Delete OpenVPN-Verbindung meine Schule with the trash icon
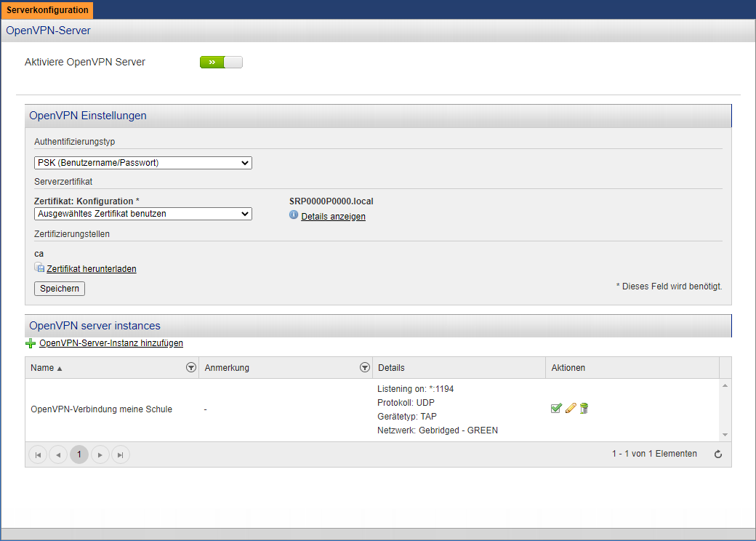This screenshot has height=541, width=756. click(584, 409)
